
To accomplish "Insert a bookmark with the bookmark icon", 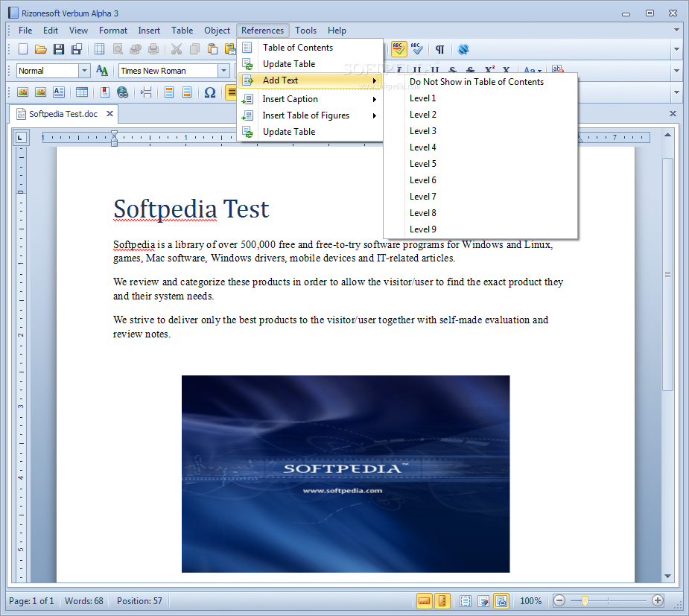I will click(104, 92).
